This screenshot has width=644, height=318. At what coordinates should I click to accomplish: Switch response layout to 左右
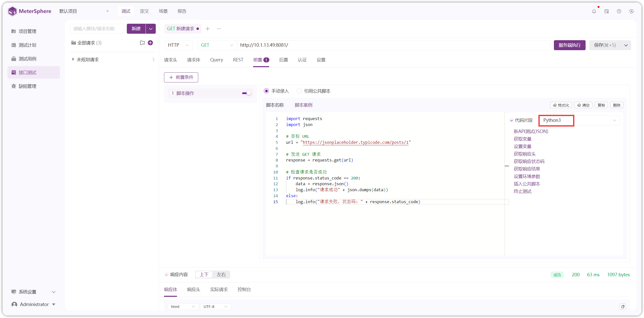pos(221,275)
